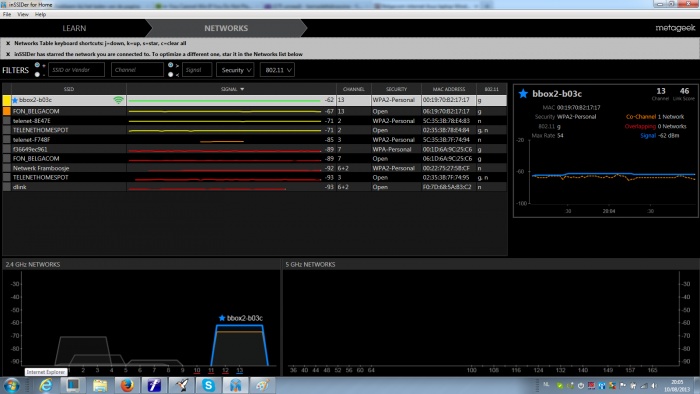
Task: Click MAC address 00:19:70:B2:17:17 in table
Action: point(446,100)
